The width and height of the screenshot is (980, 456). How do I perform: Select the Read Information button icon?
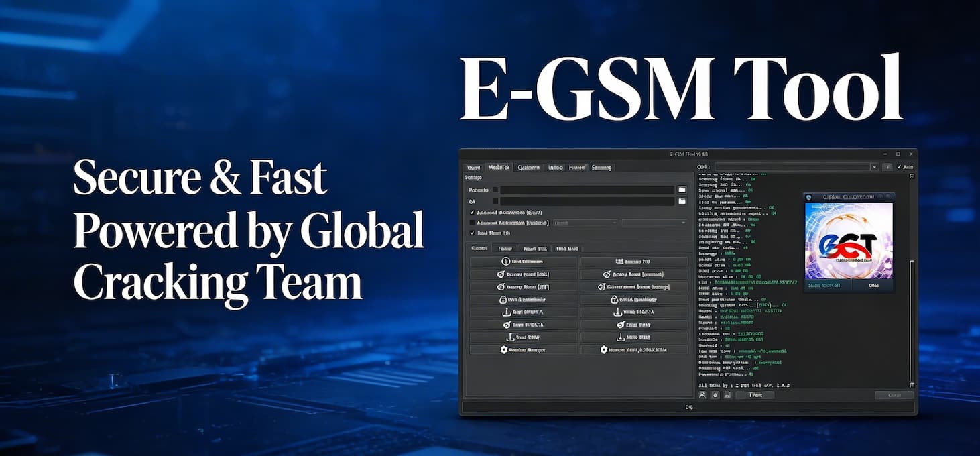(x=505, y=261)
